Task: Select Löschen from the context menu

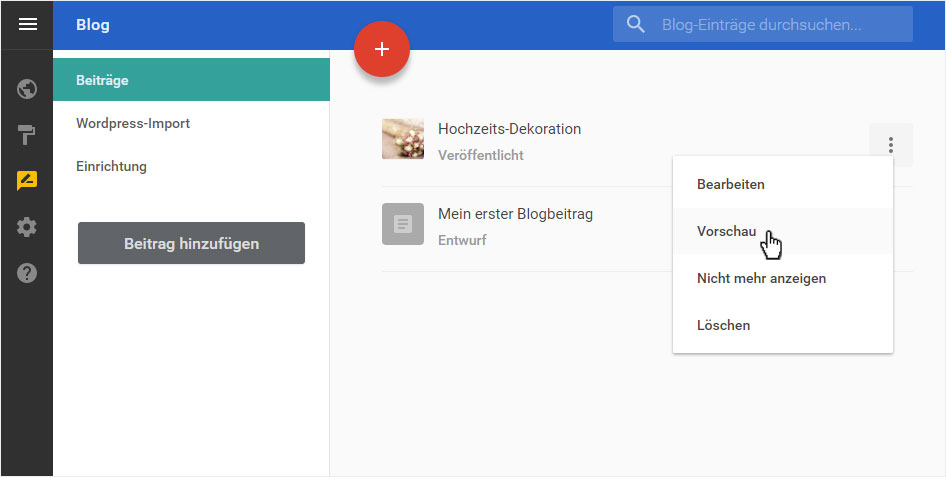Action: 783,326
